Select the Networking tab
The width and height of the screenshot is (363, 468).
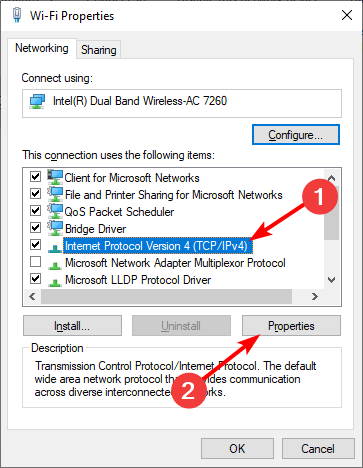pyautogui.click(x=42, y=48)
